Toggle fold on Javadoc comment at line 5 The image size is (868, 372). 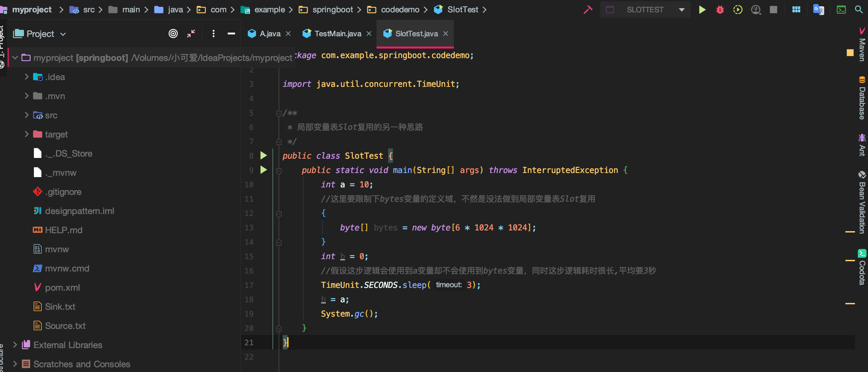tap(279, 113)
